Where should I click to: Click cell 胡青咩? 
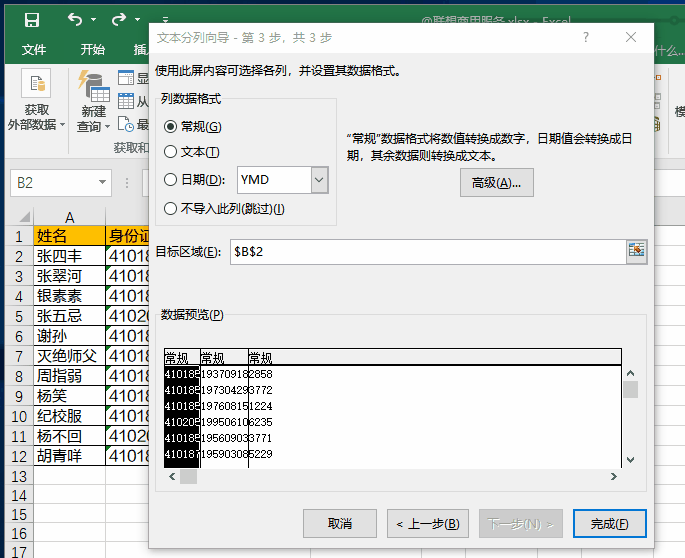tap(69, 456)
